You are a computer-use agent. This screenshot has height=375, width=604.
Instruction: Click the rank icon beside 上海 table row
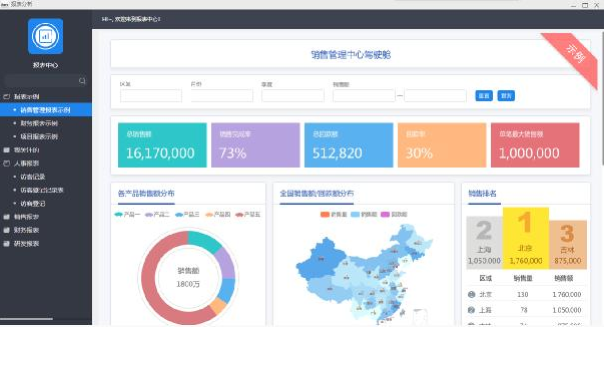tap(471, 310)
